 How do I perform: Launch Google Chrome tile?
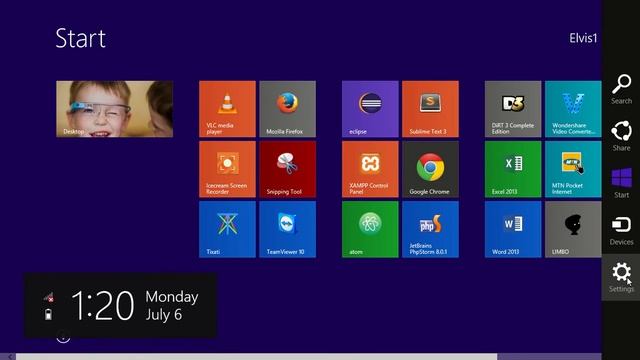[x=430, y=169]
